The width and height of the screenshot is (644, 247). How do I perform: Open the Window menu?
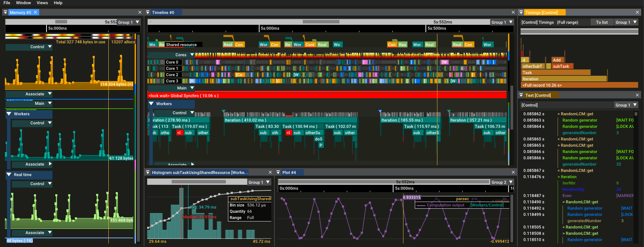click(23, 3)
